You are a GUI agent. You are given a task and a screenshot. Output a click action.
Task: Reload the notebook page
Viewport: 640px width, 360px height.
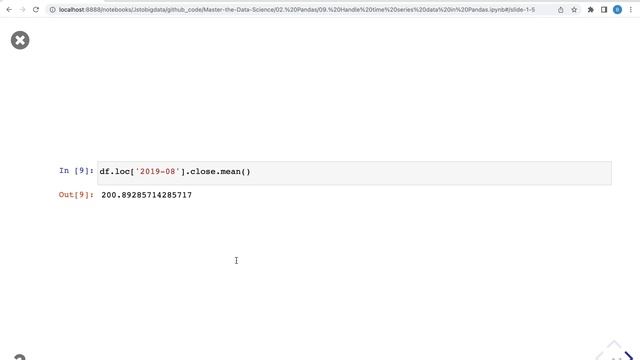pos(36,9)
